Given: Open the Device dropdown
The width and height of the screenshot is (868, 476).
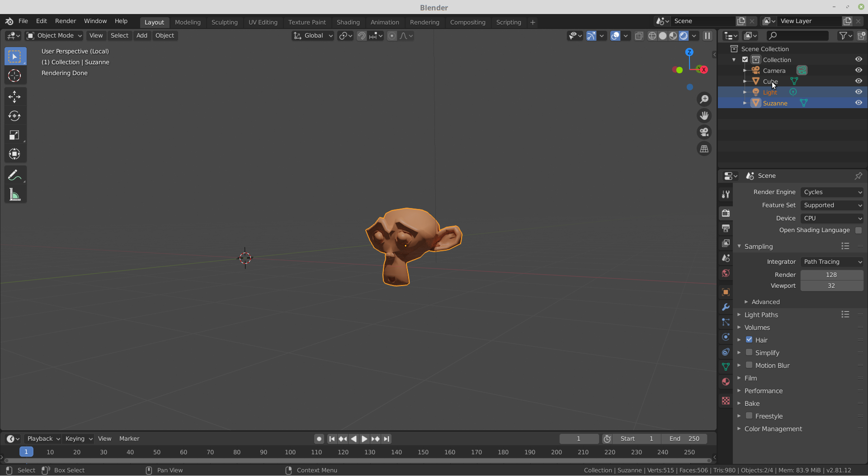Looking at the screenshot, I should (832, 219).
